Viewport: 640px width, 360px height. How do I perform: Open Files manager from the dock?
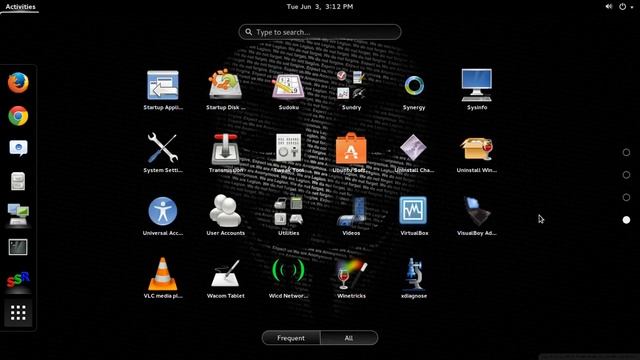(18, 181)
